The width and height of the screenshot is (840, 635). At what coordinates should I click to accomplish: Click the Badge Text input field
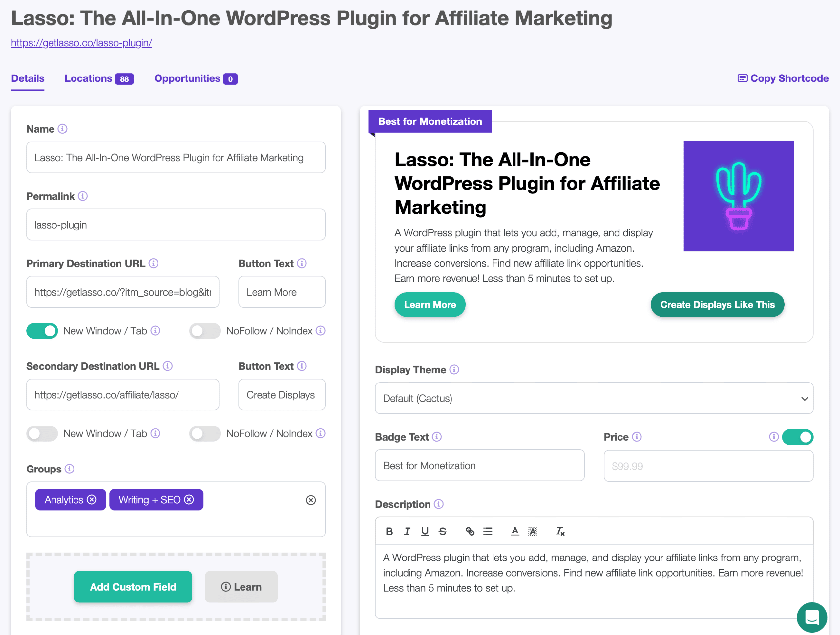480,466
